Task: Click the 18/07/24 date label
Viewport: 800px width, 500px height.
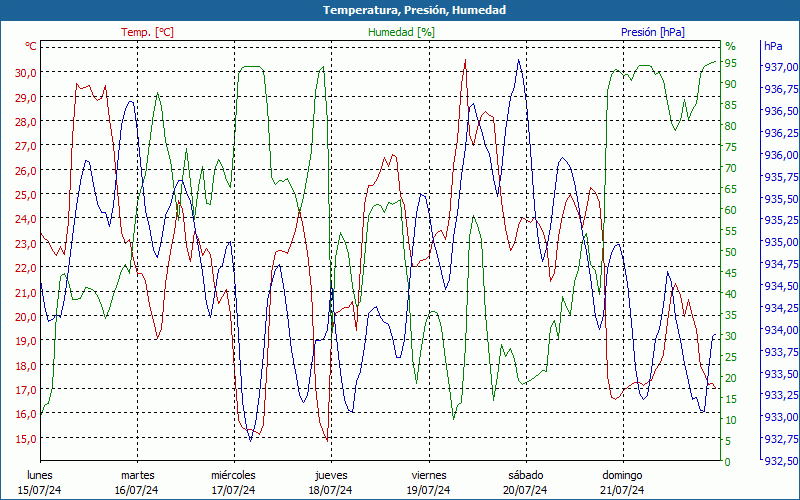Action: (x=330, y=490)
